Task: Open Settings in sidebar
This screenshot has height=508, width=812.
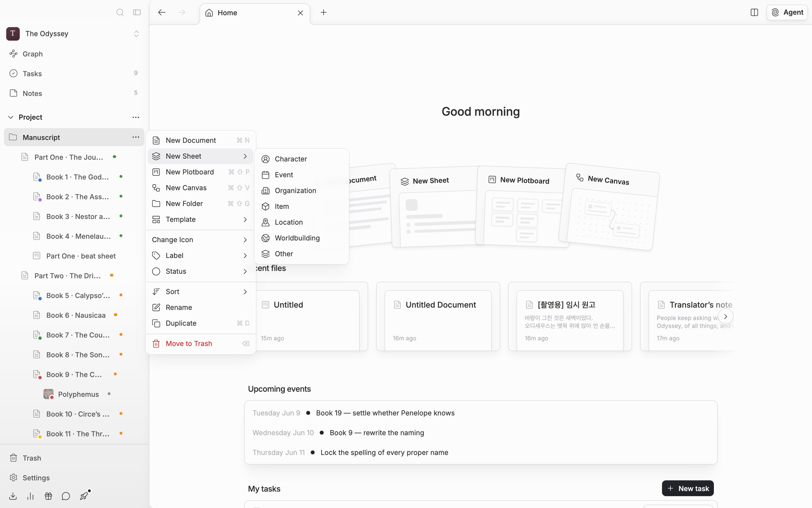Action: [x=74, y=478]
